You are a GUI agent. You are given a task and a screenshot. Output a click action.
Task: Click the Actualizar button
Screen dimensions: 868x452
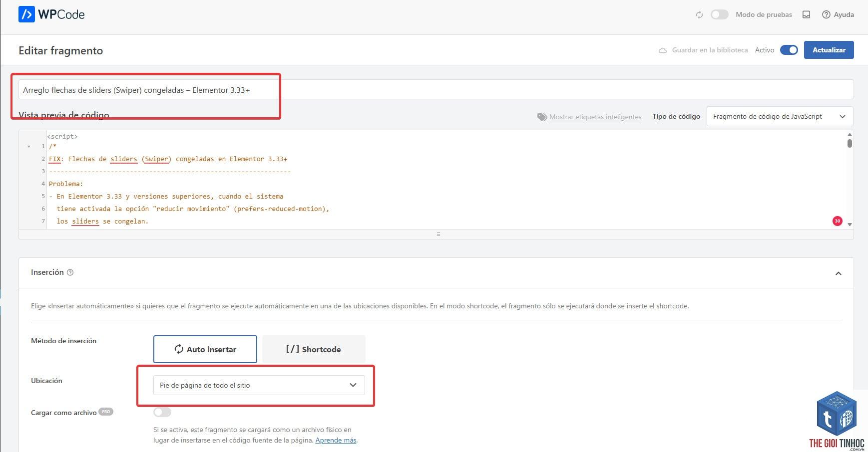pyautogui.click(x=829, y=50)
